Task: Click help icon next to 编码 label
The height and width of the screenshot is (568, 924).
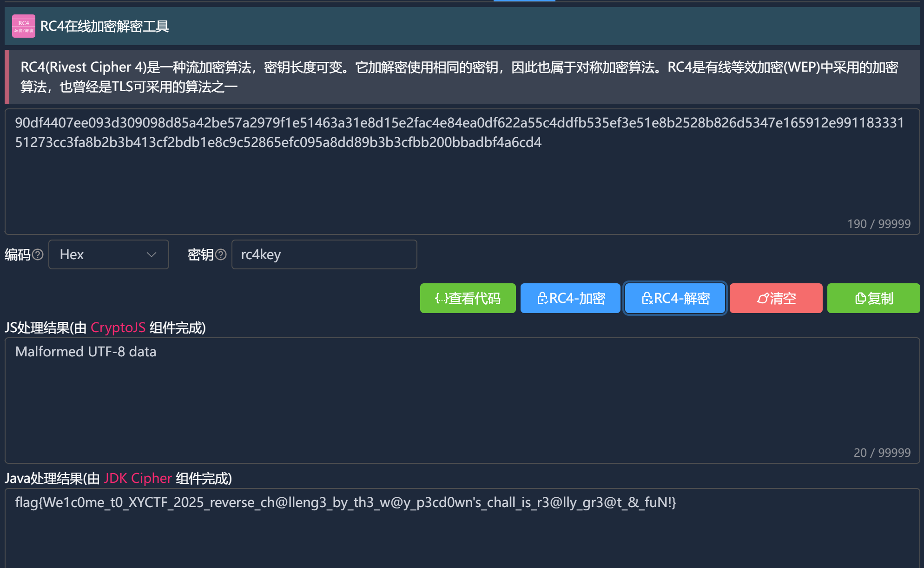Action: (38, 254)
